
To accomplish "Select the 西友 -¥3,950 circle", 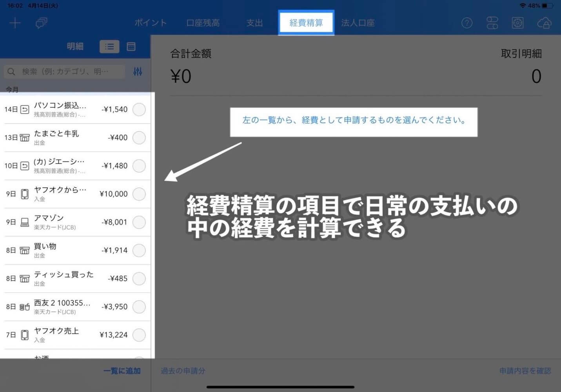I will [139, 307].
